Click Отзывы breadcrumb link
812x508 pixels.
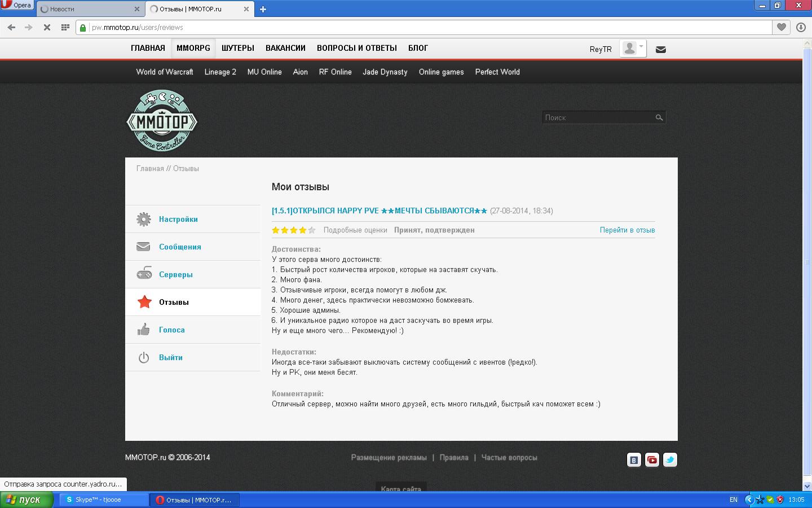[x=186, y=168]
